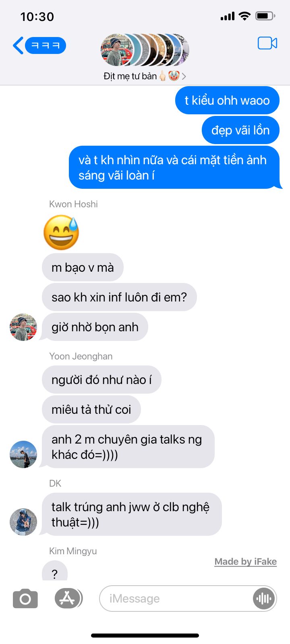Tap the audio message waveform icon
The width and height of the screenshot is (290, 644).
263,599
